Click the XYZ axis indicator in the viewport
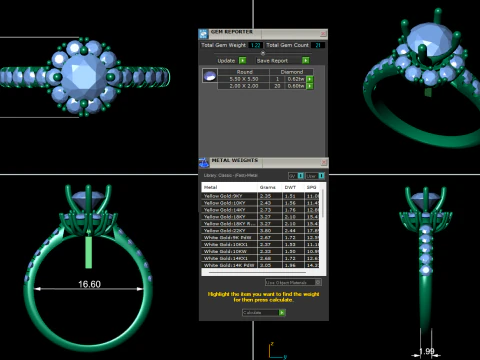480x360 pixels. (277, 351)
